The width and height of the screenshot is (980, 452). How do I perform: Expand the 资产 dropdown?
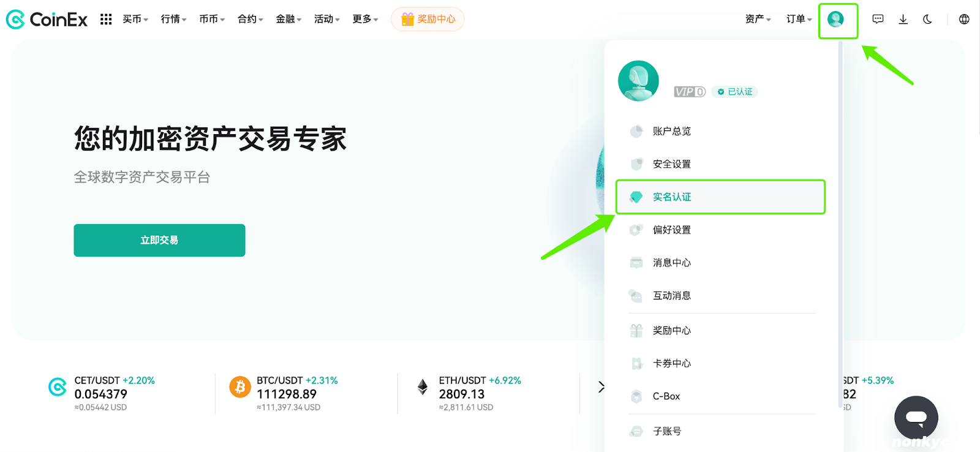(x=758, y=20)
